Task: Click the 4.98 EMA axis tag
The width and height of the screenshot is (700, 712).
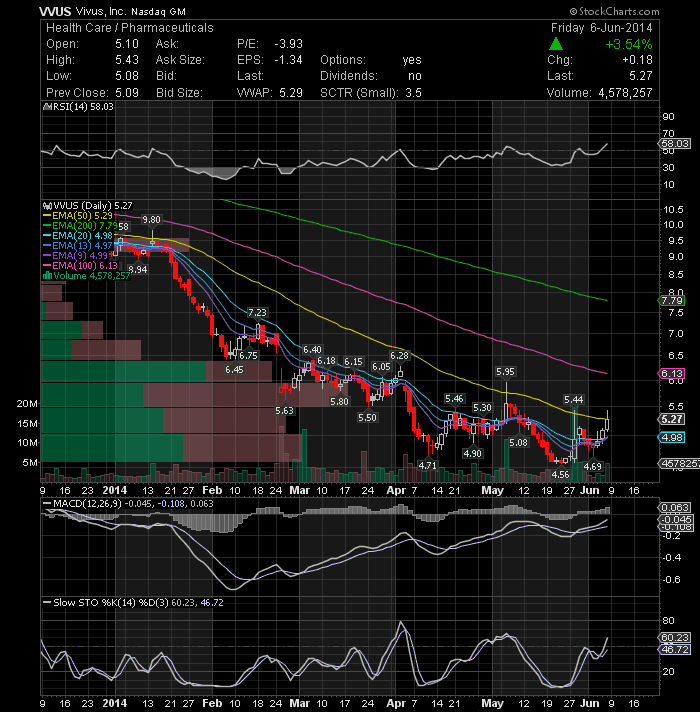Action: [x=671, y=437]
